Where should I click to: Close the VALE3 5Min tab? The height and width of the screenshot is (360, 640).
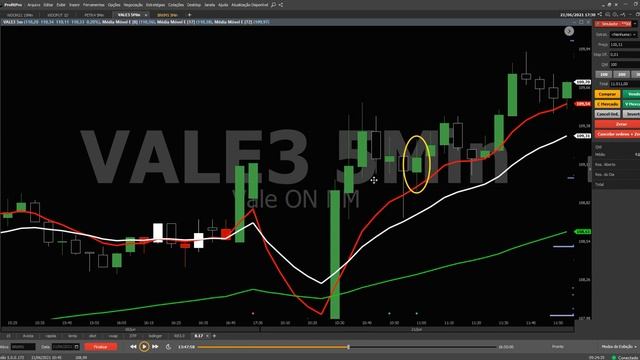coord(146,15)
